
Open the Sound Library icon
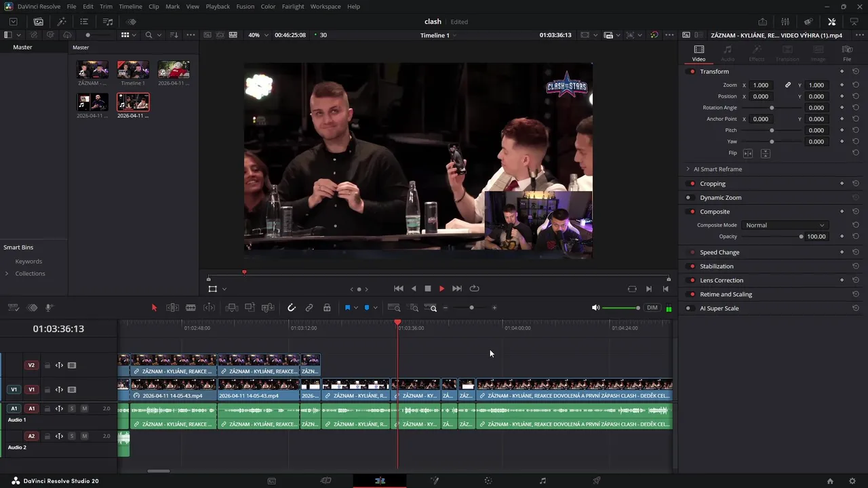pyautogui.click(x=108, y=22)
